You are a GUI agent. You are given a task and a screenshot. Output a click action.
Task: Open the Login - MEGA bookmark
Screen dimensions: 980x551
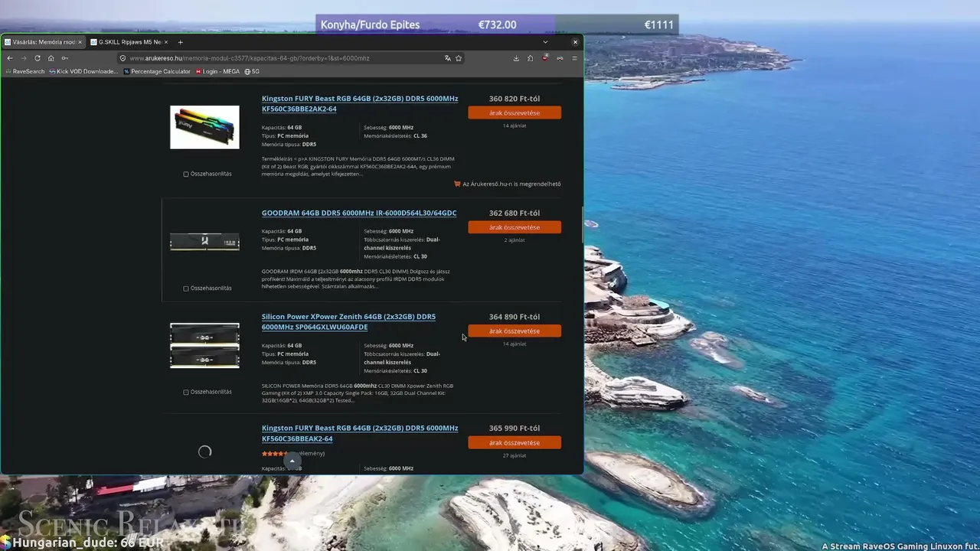pos(217,71)
